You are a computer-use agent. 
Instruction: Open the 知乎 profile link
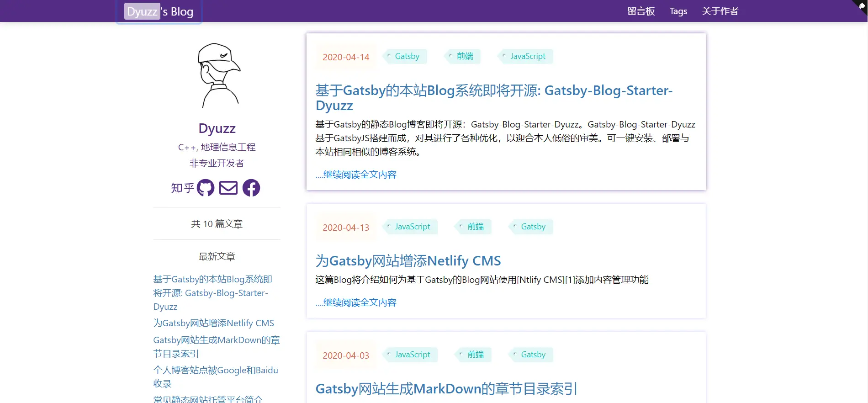point(183,188)
